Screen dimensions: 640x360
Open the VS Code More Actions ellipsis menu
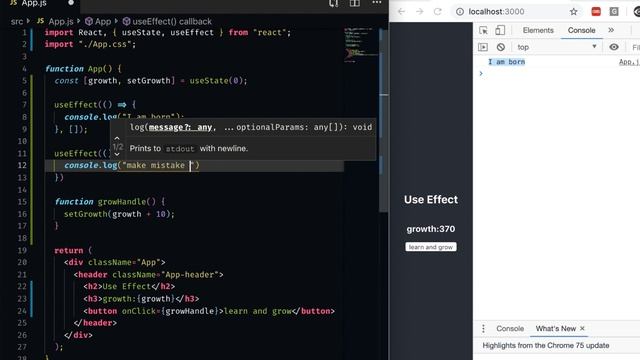[x=376, y=3]
